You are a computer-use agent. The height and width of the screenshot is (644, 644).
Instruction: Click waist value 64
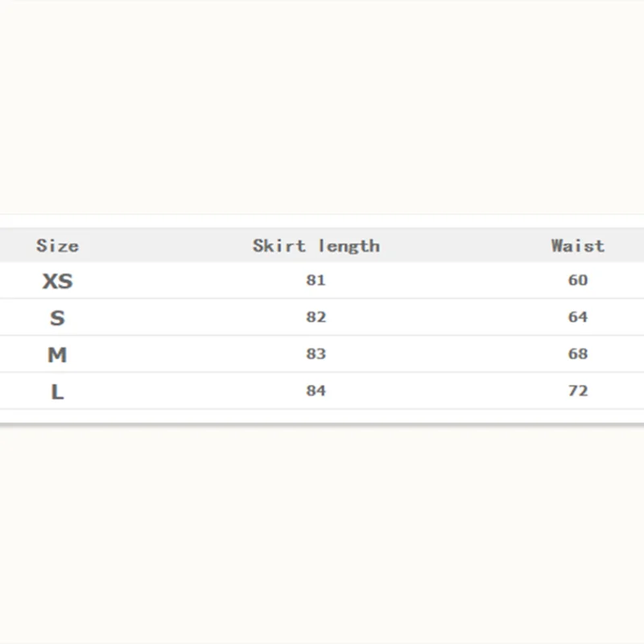click(x=577, y=317)
